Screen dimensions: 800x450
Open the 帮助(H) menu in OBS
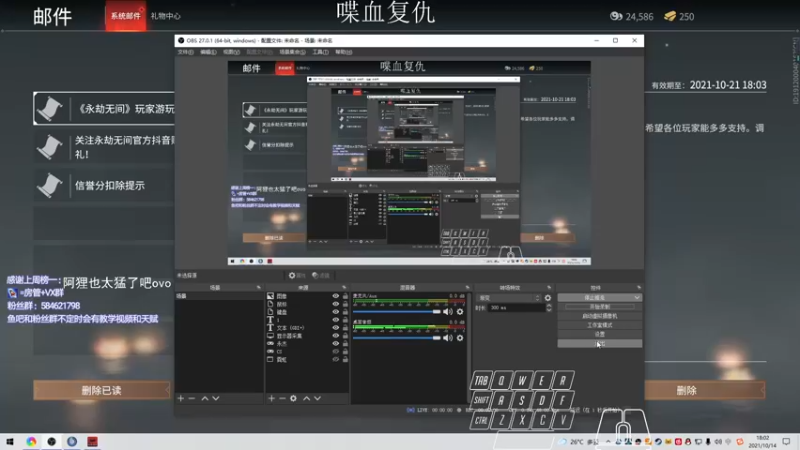point(343,52)
